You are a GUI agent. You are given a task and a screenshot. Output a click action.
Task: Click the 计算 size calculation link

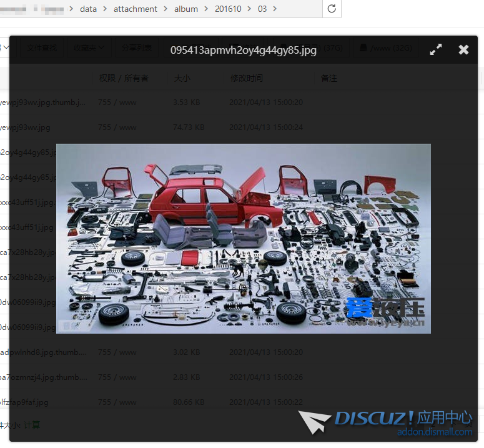click(32, 425)
